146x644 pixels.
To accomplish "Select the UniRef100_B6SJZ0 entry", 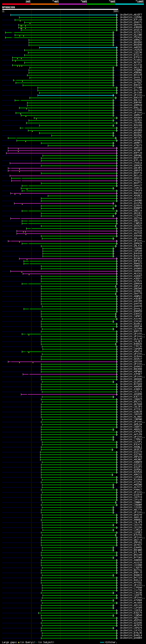I will click(131, 175).
